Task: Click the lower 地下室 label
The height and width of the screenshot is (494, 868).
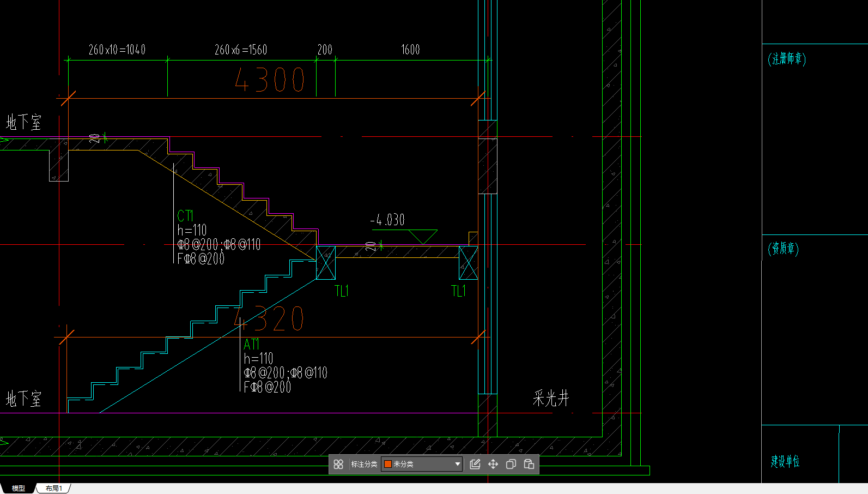Action: click(x=23, y=399)
